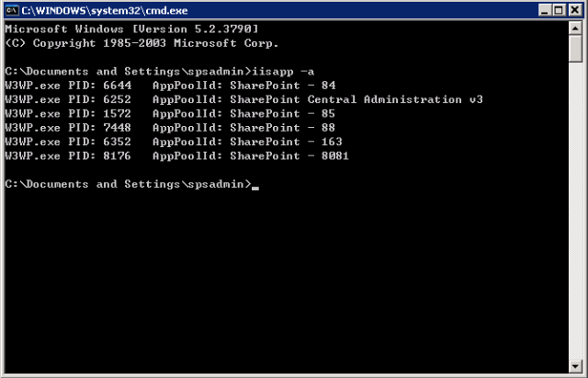Click the PID 1572 value
This screenshot has width=588, height=378.
[x=117, y=114]
